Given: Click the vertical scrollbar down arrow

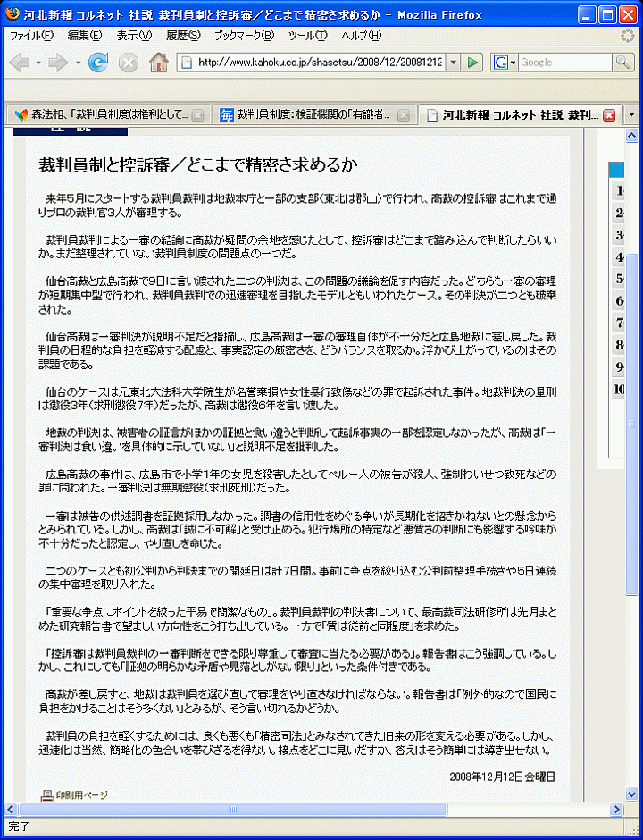Looking at the screenshot, I should [x=632, y=794].
